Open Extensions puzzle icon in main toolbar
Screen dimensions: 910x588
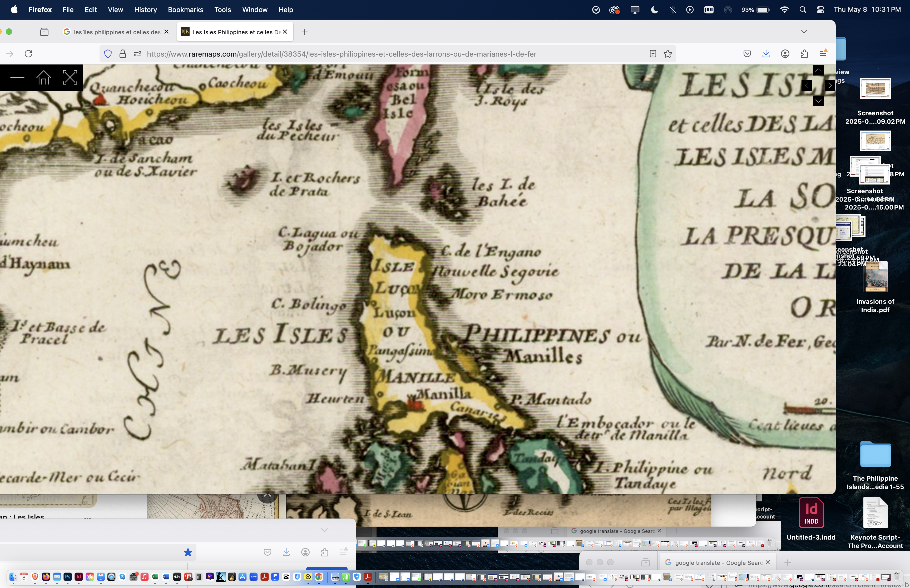804,54
